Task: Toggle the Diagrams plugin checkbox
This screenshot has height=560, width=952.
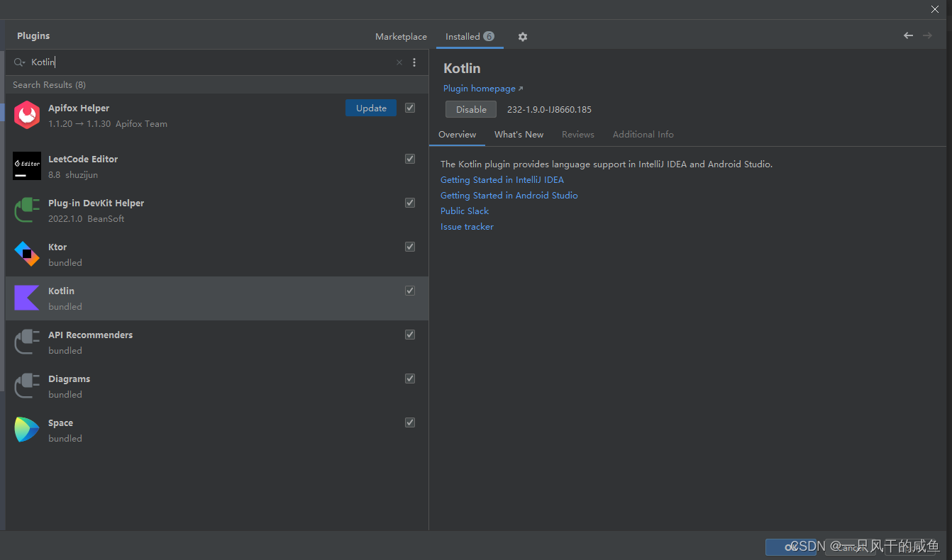Action: click(410, 379)
